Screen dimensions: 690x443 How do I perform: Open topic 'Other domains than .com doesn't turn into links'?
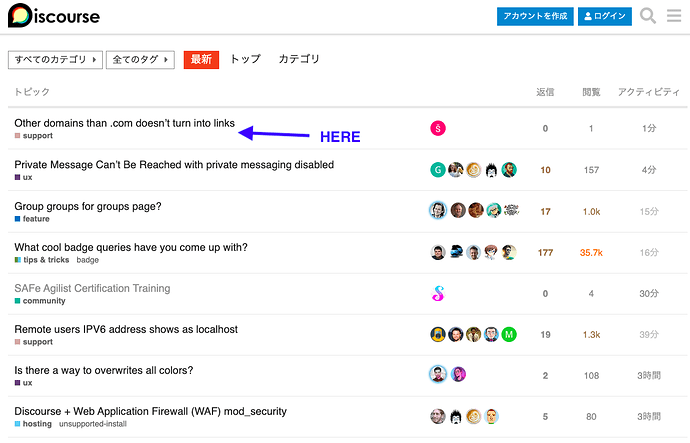(x=125, y=123)
